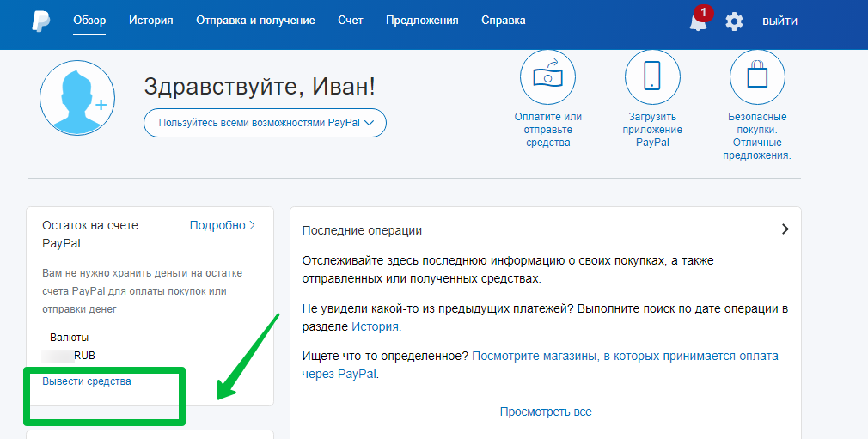Open Отправка и получение menu
This screenshot has height=439, width=868.
point(255,21)
